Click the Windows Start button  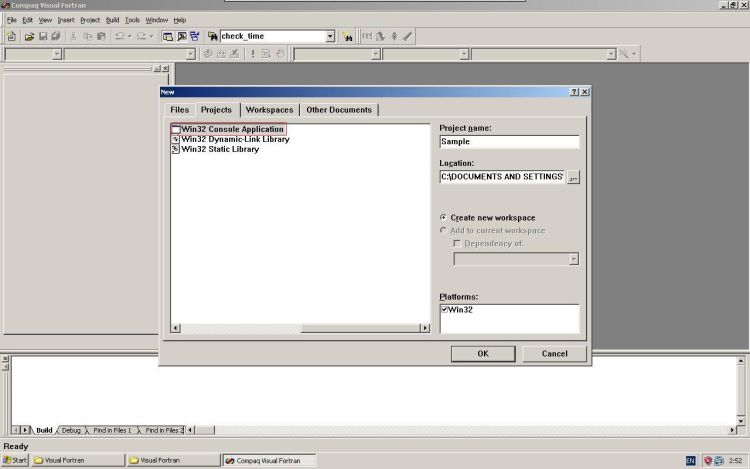(x=15, y=460)
